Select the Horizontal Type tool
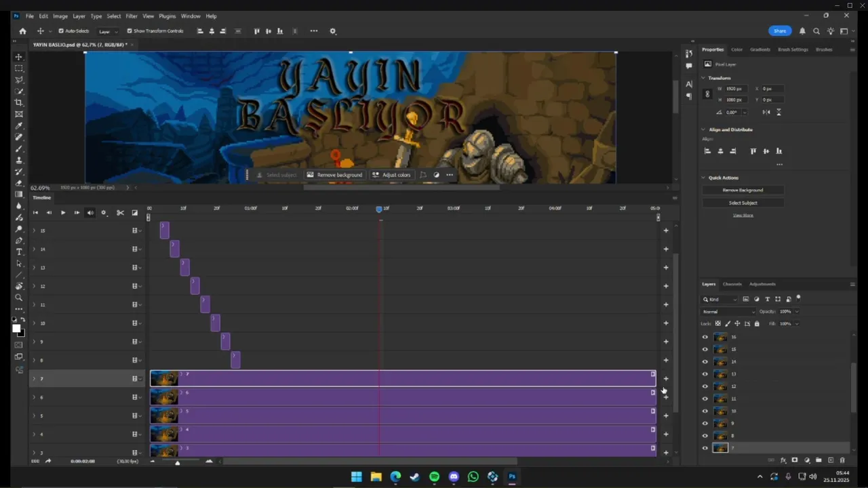 click(19, 251)
